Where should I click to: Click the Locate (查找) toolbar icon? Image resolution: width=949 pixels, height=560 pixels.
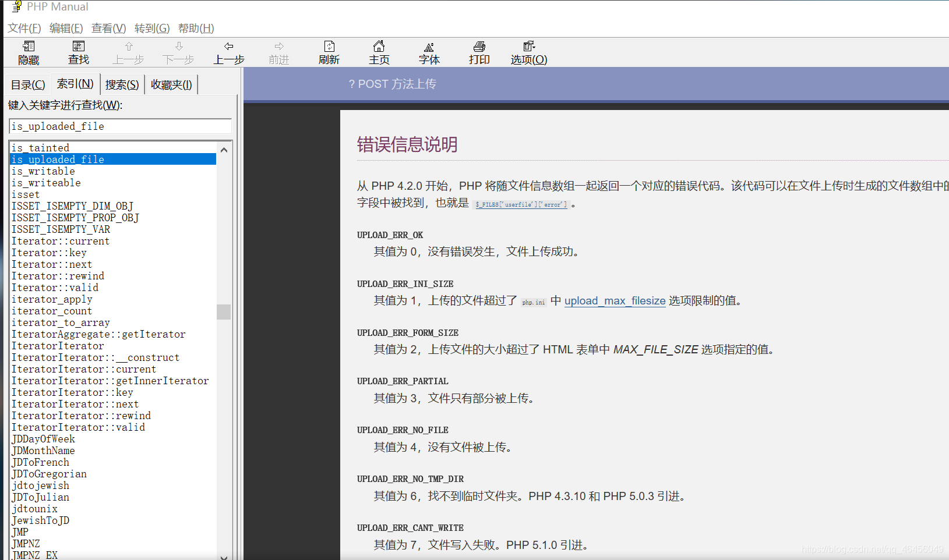(79, 46)
